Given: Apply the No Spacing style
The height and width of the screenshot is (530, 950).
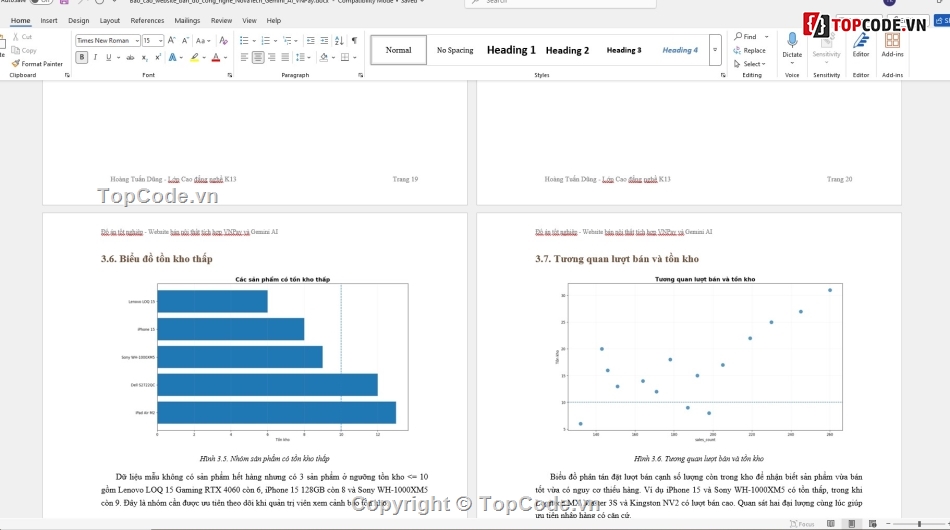Looking at the screenshot, I should (455, 50).
